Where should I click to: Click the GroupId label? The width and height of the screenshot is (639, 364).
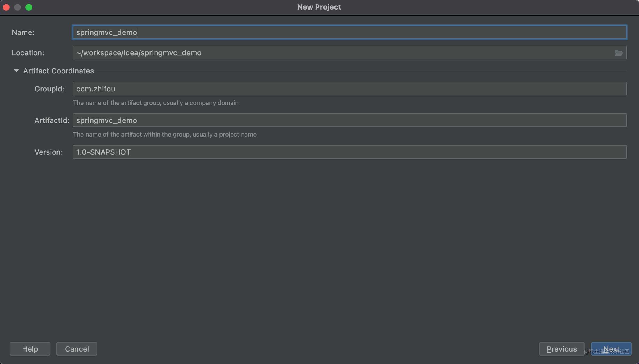tap(49, 89)
